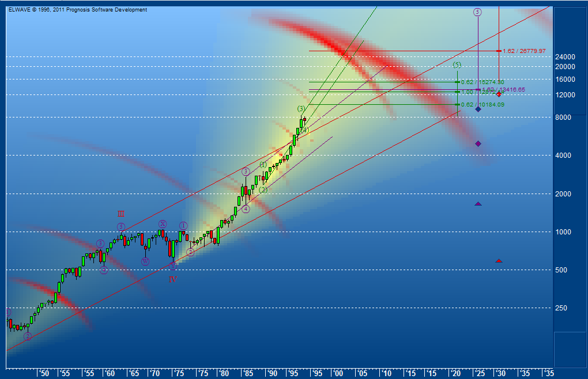Click the blue diamond marker below 10184.09
The width and height of the screenshot is (588, 379).
[x=478, y=109]
